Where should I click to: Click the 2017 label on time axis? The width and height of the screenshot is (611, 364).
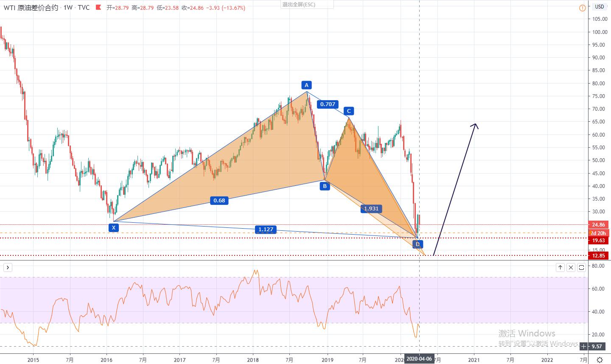tap(179, 360)
